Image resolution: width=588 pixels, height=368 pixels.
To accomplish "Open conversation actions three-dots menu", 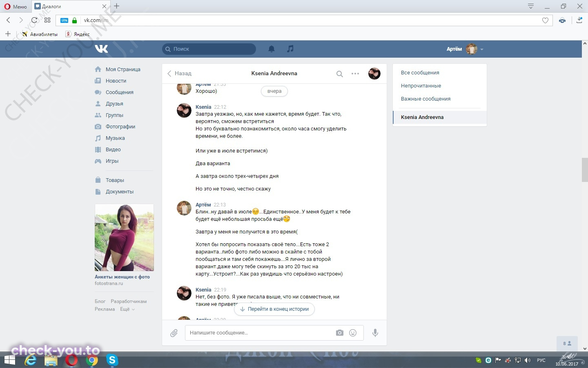I will [355, 74].
